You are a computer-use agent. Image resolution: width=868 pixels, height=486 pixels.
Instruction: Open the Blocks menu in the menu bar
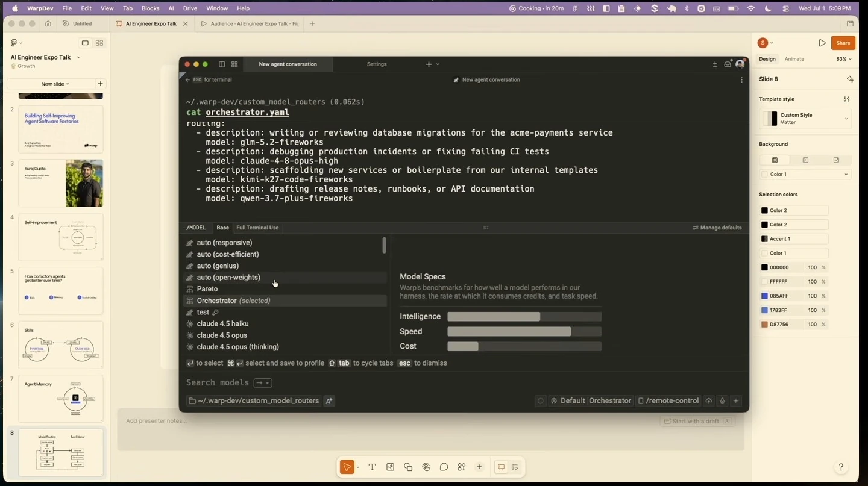[150, 8]
